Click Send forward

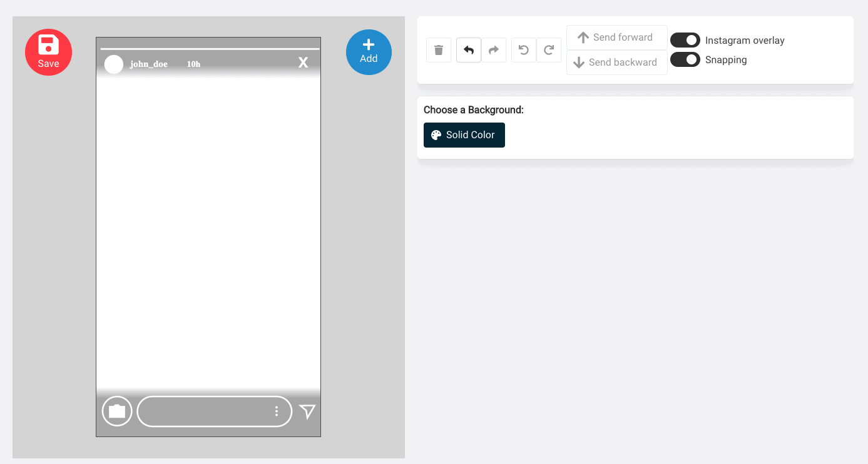[617, 38]
